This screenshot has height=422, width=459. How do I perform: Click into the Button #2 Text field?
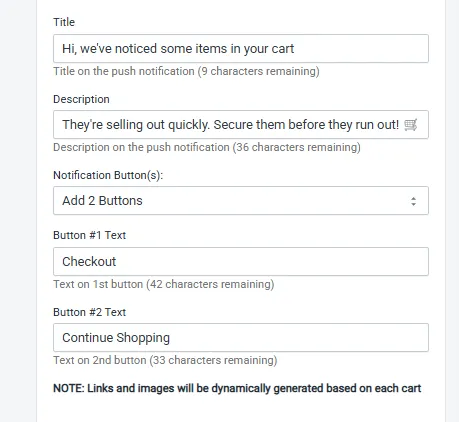[241, 337]
